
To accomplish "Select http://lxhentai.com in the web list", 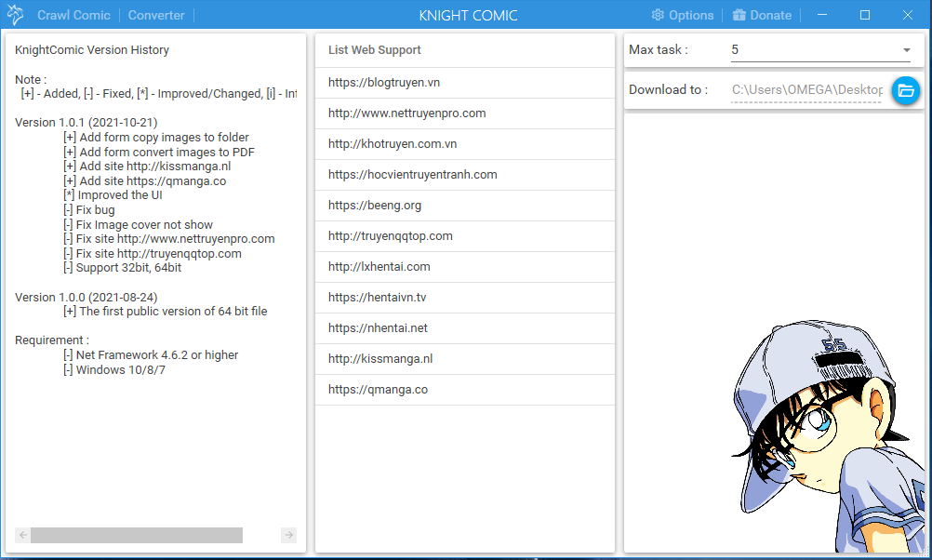I will tap(465, 267).
